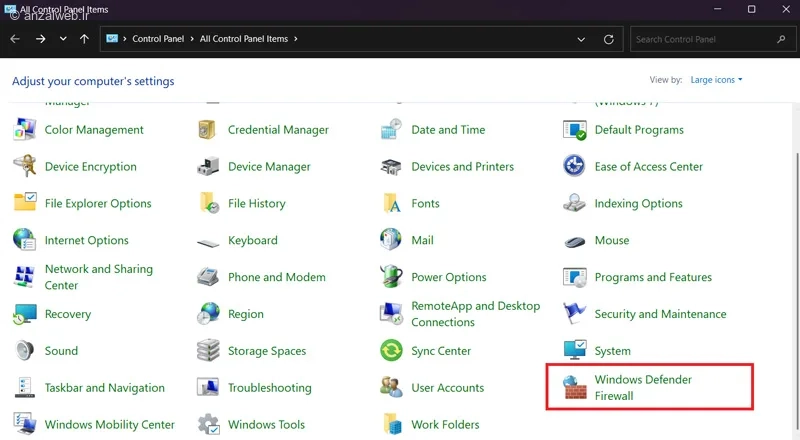
Task: Open the Sync Center green icon
Action: [x=391, y=351]
